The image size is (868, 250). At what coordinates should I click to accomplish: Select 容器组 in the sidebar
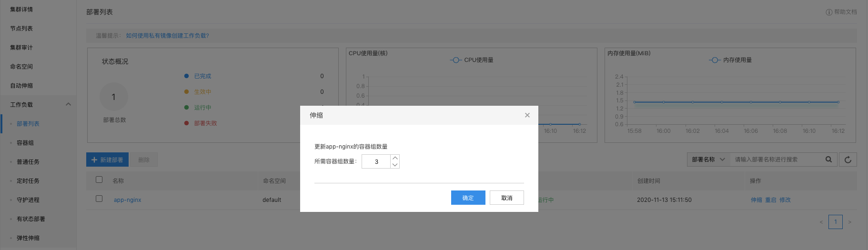tap(25, 143)
